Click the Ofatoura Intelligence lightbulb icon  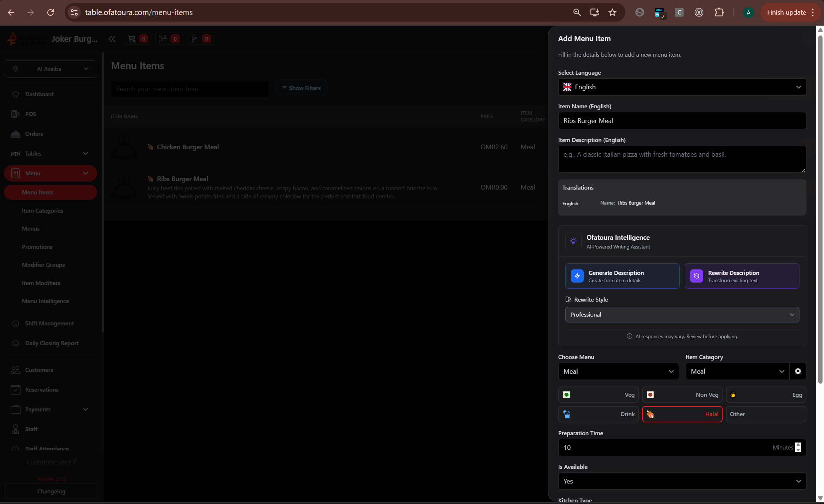coord(573,241)
